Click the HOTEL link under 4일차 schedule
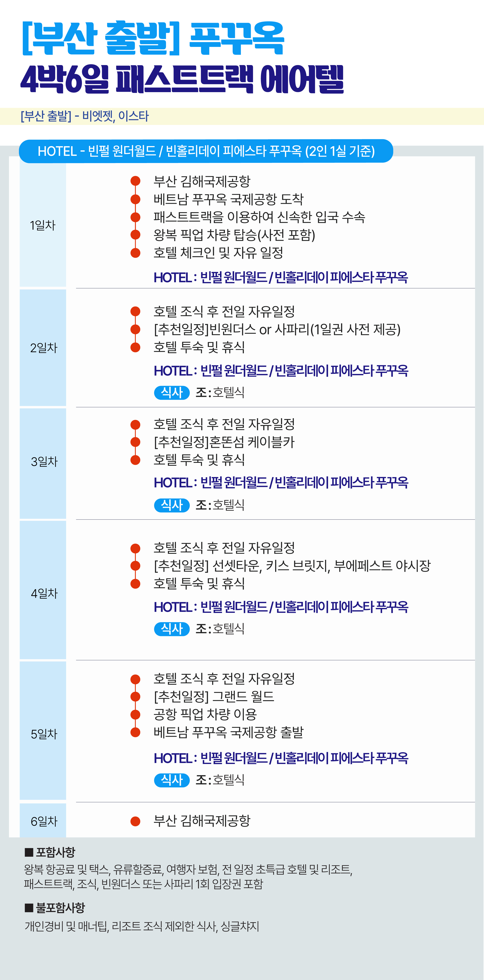Image resolution: width=484 pixels, height=980 pixels. pyautogui.click(x=281, y=607)
